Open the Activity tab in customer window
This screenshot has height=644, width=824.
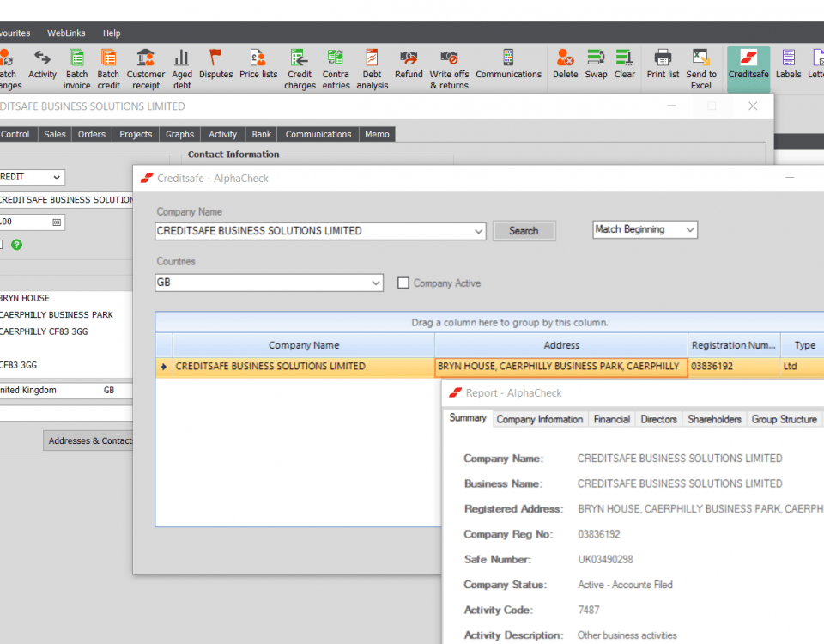coord(223,135)
